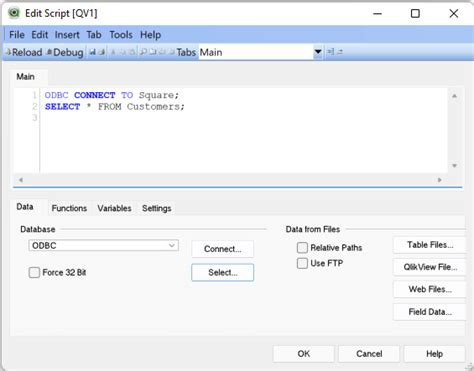Click the 'Customers' word in the script

click(x=153, y=107)
